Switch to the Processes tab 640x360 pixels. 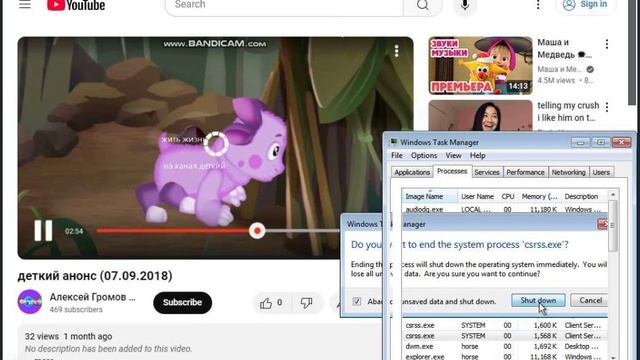[452, 171]
